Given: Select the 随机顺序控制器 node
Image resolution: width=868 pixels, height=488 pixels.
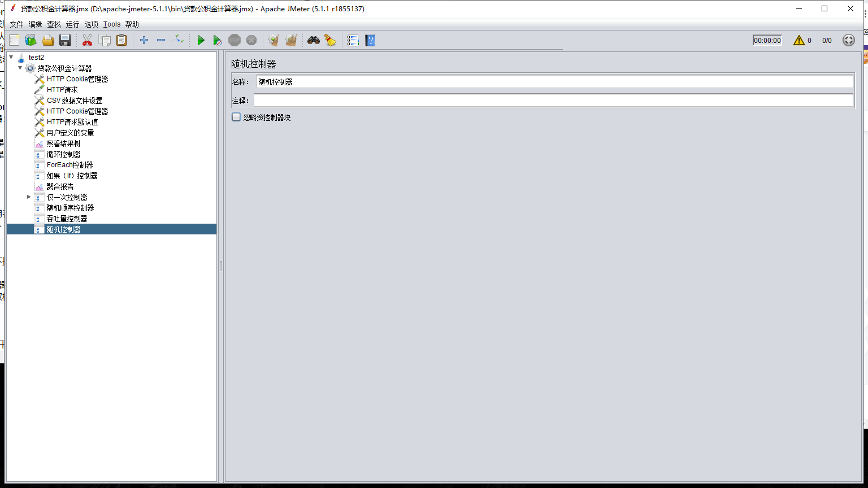Looking at the screenshot, I should (x=70, y=208).
